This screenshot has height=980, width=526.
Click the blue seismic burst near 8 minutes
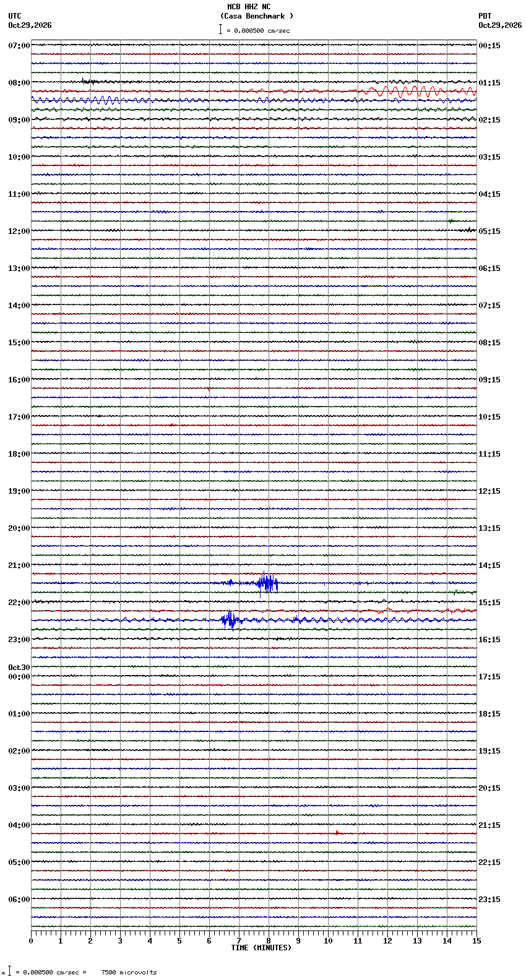pyautogui.click(x=267, y=583)
